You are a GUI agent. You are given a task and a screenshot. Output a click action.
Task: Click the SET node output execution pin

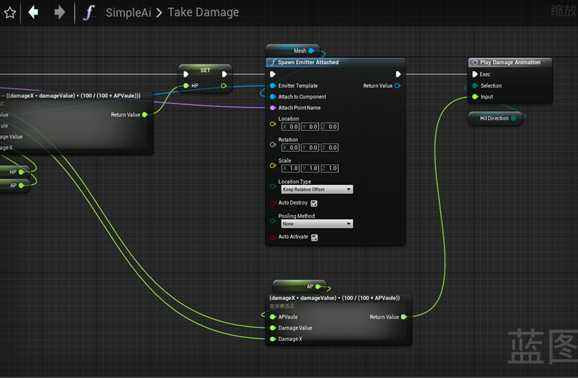click(x=224, y=74)
